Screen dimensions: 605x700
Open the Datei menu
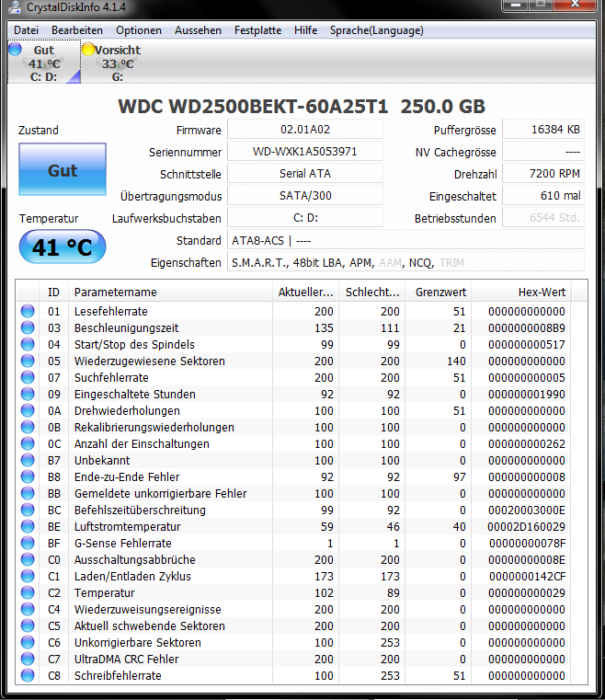point(26,30)
